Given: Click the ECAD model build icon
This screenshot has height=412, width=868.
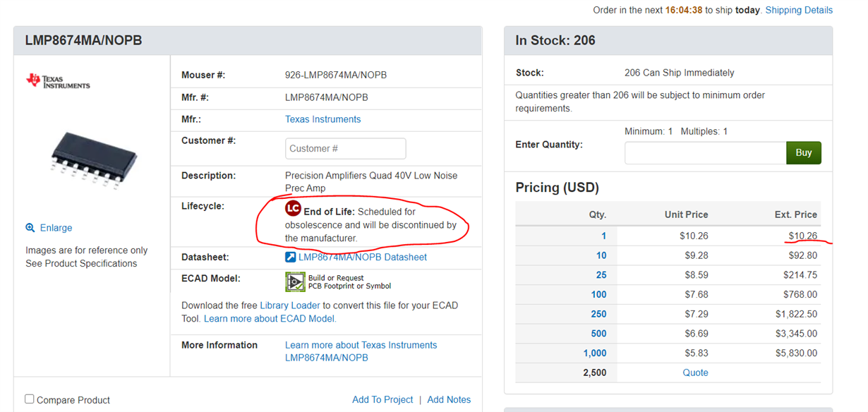Looking at the screenshot, I should 295,282.
